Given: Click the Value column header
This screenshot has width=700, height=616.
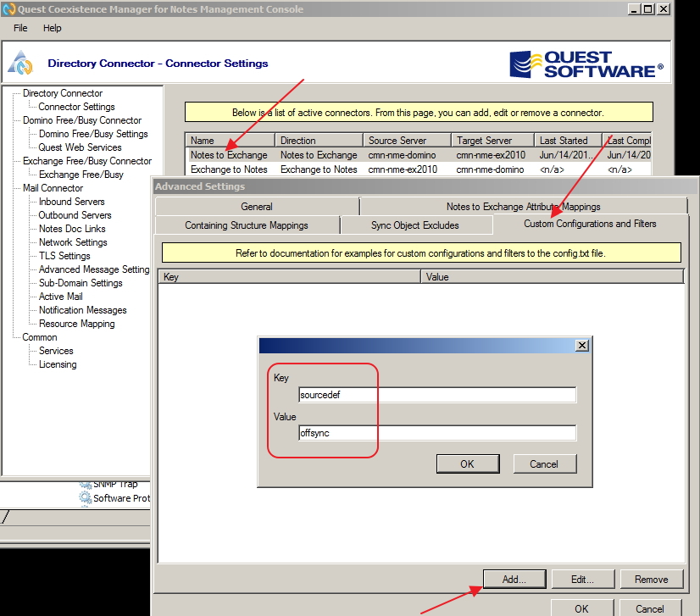Looking at the screenshot, I should (553, 277).
